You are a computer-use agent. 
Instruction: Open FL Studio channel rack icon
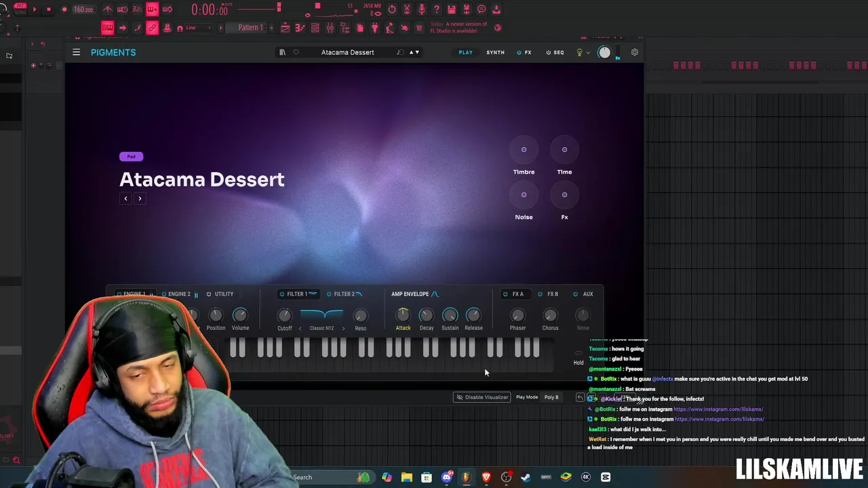pos(315,28)
